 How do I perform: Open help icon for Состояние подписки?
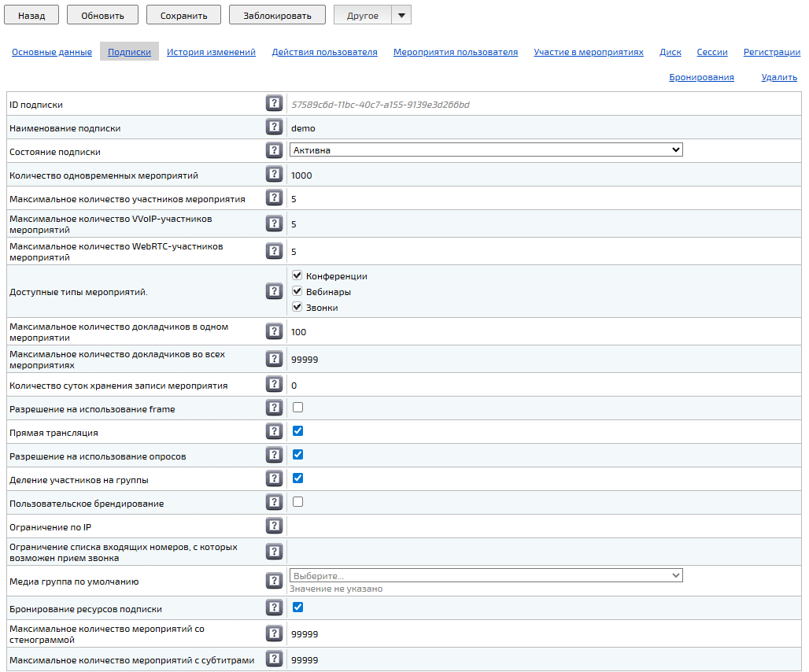coord(274,150)
